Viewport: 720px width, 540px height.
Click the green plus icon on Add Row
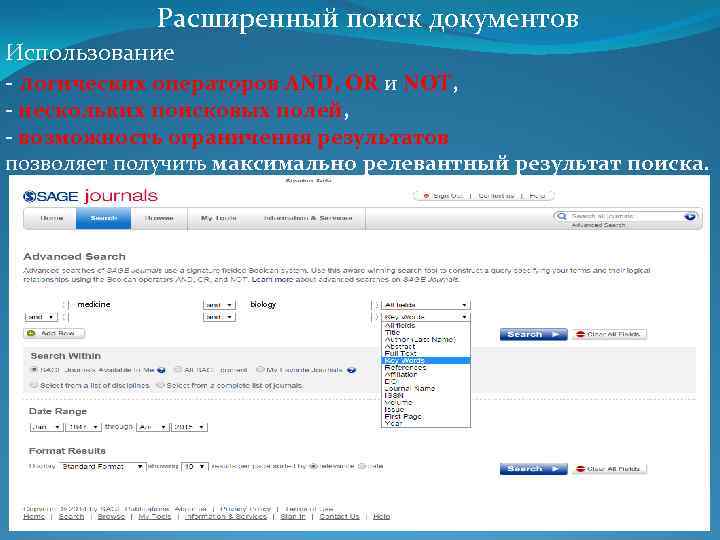(31, 333)
